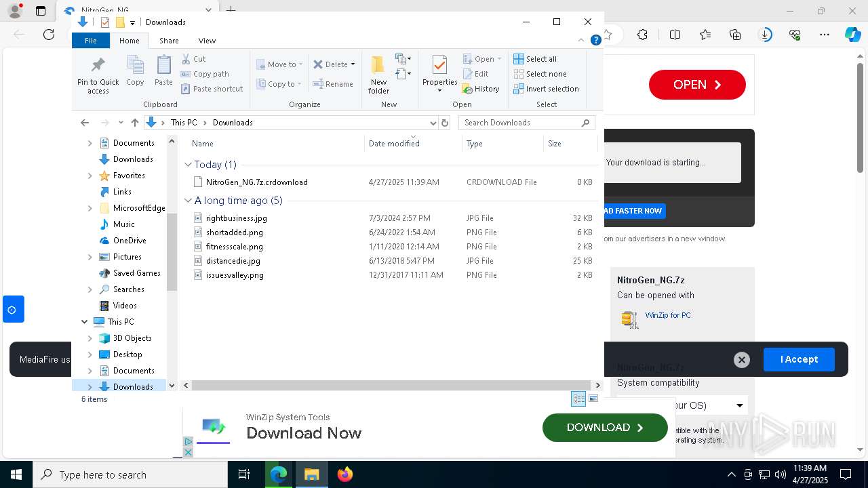Select fitnessscale.png file
Screen dimensions: 868x488
click(x=235, y=247)
